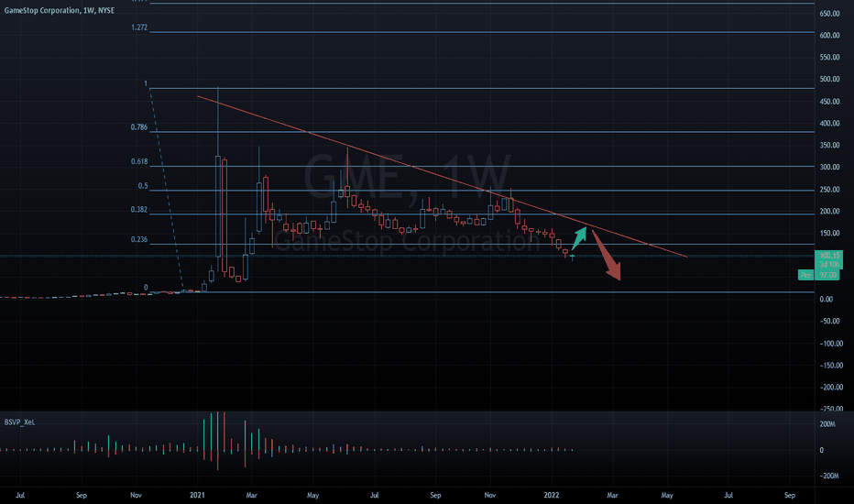Click the 0.00 price axis label
The width and height of the screenshot is (854, 504).
[x=827, y=299]
